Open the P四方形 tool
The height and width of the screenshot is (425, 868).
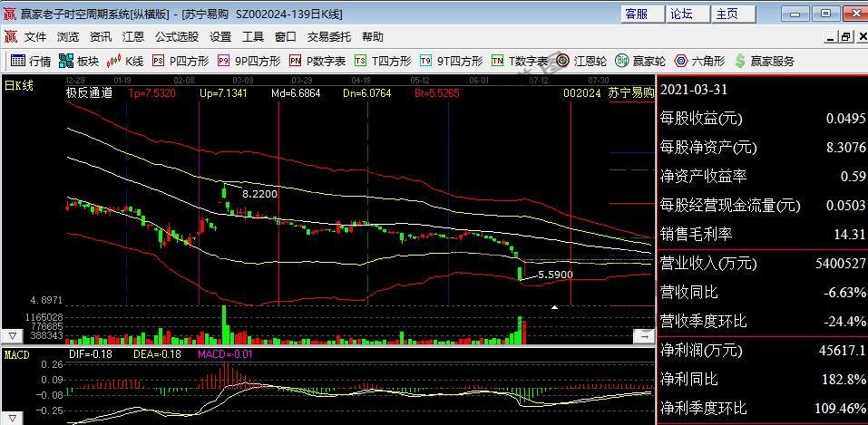[x=180, y=61]
